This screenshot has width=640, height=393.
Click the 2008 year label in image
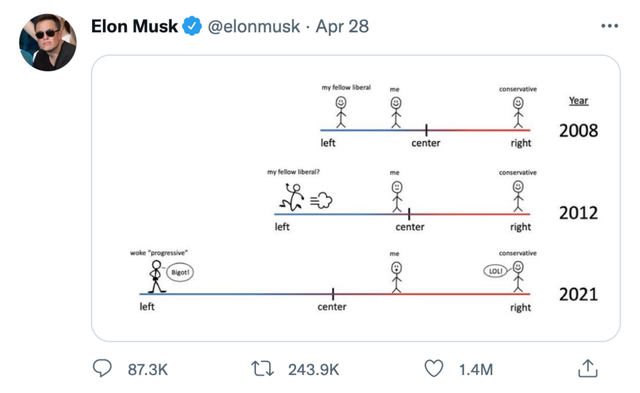coord(578,131)
